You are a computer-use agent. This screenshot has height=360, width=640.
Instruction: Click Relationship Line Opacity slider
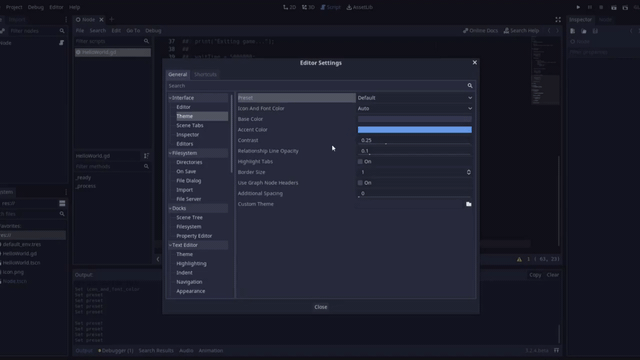click(x=415, y=151)
